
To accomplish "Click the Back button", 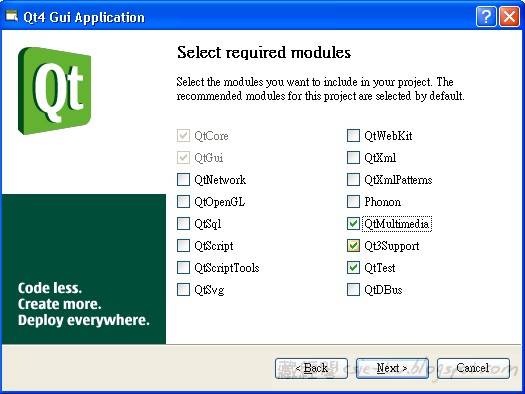I will coord(311,368).
